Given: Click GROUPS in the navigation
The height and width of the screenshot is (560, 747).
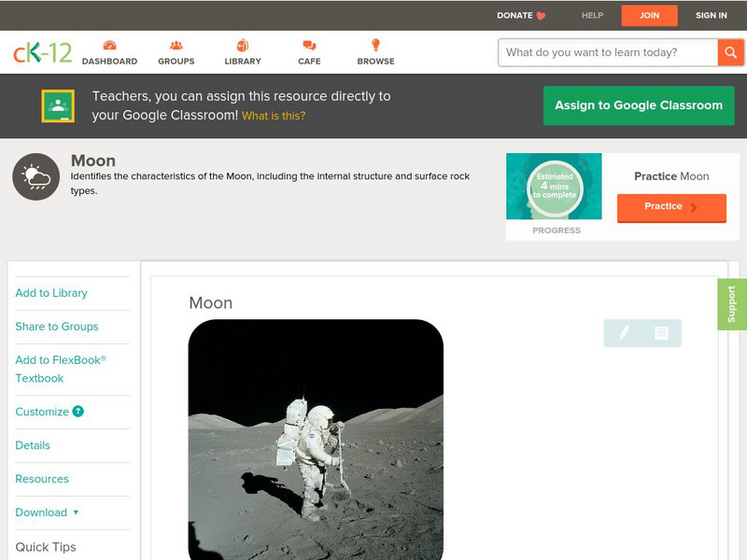Looking at the screenshot, I should [x=176, y=61].
